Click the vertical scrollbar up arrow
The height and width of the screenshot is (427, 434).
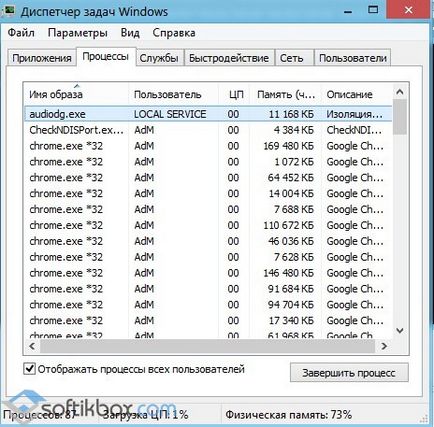coord(400,92)
